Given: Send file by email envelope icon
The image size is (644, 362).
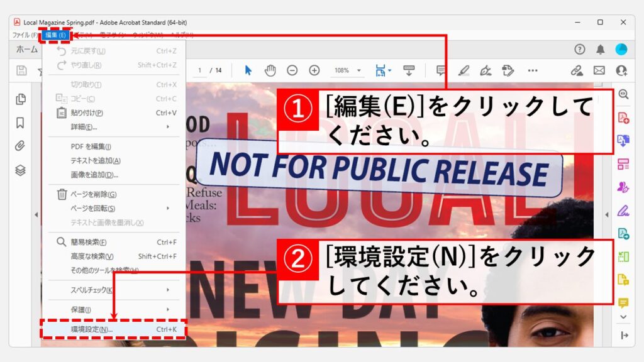Looking at the screenshot, I should 599,70.
